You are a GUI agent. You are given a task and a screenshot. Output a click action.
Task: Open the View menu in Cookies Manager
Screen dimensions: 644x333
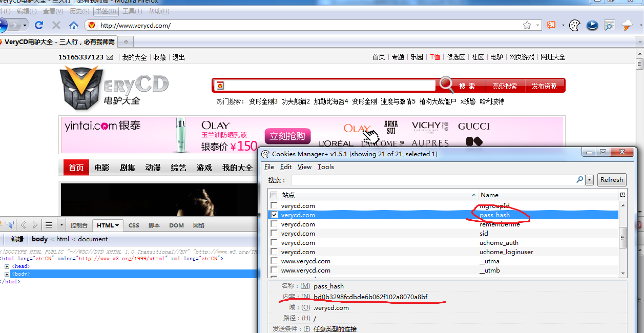click(304, 167)
